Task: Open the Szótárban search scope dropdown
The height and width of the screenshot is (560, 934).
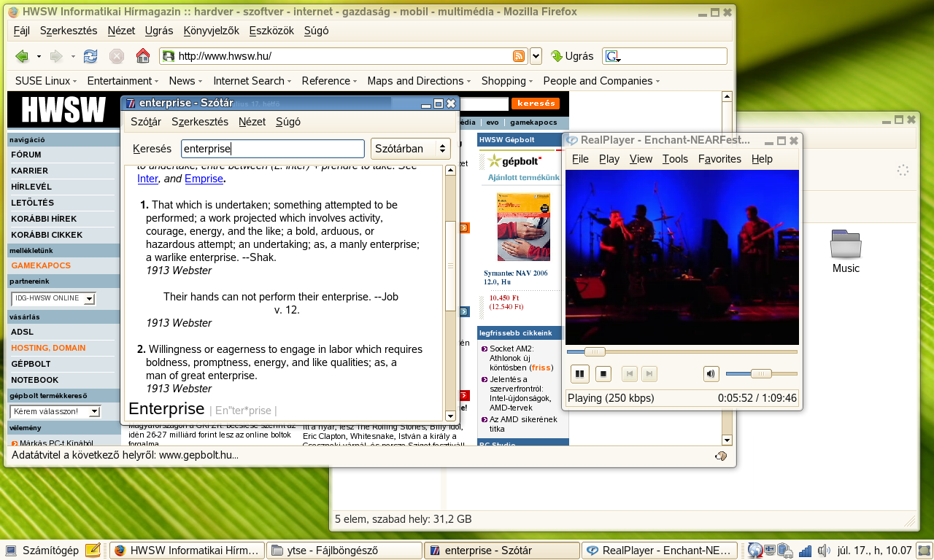Action: point(411,149)
